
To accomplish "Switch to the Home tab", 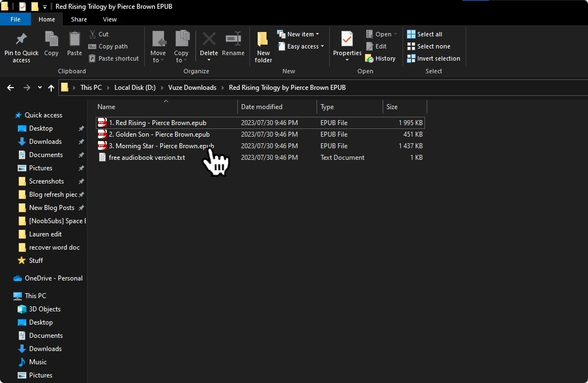I will (46, 19).
